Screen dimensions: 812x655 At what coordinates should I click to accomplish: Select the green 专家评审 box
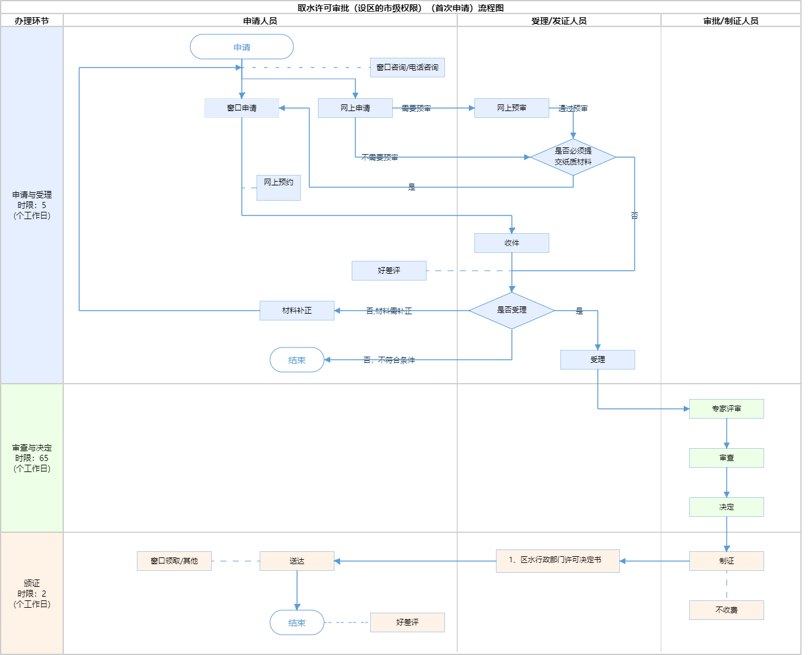click(x=726, y=409)
